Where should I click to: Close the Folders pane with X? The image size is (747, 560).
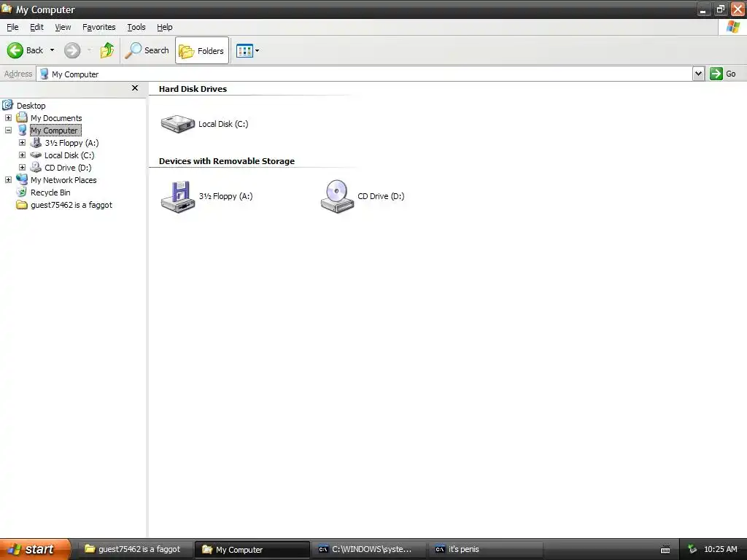point(135,88)
